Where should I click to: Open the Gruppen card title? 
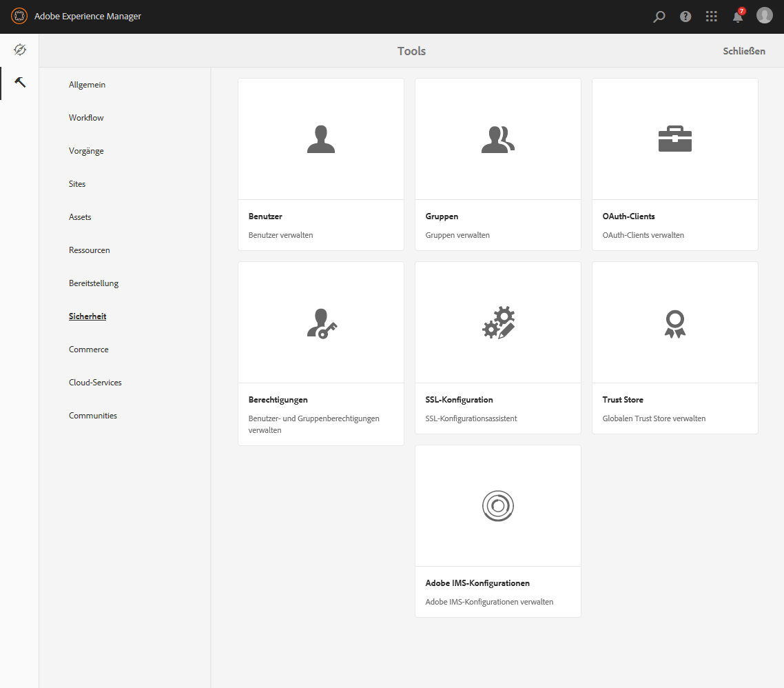point(442,216)
